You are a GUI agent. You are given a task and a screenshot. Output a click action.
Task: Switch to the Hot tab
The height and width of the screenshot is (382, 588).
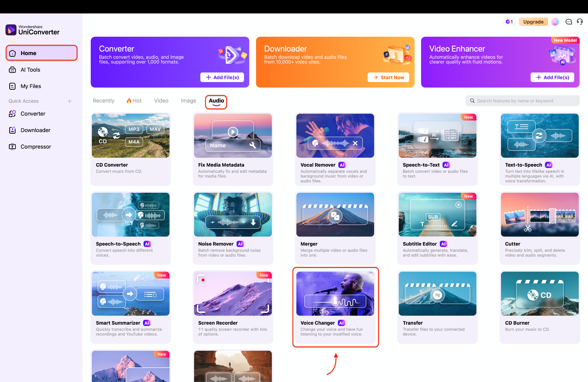tap(134, 101)
